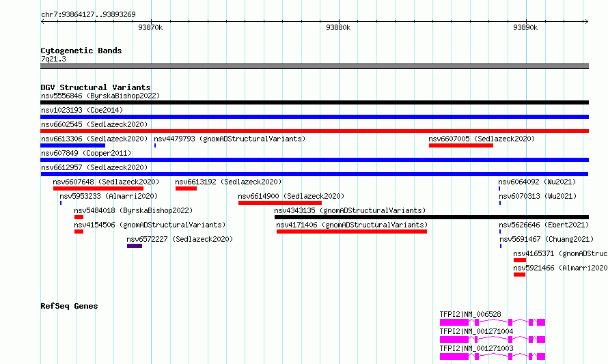This screenshot has height=364, width=608.
Task: Select the red nsv5921466 variant bar
Action: [519, 275]
